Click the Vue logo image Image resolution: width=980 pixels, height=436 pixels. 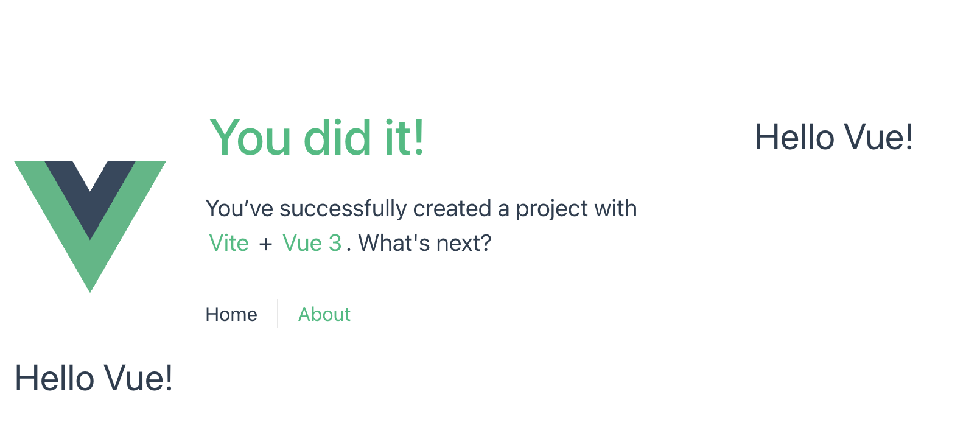point(90,227)
